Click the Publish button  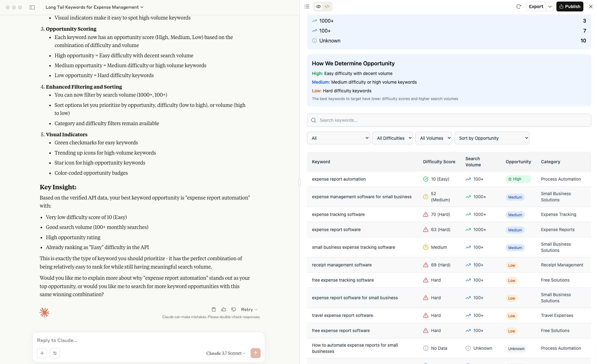pos(570,7)
